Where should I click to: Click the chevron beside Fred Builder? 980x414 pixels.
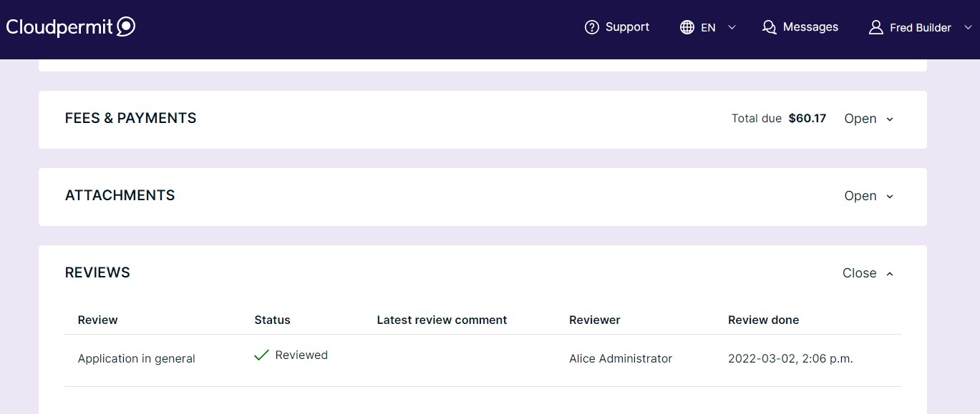point(968,27)
